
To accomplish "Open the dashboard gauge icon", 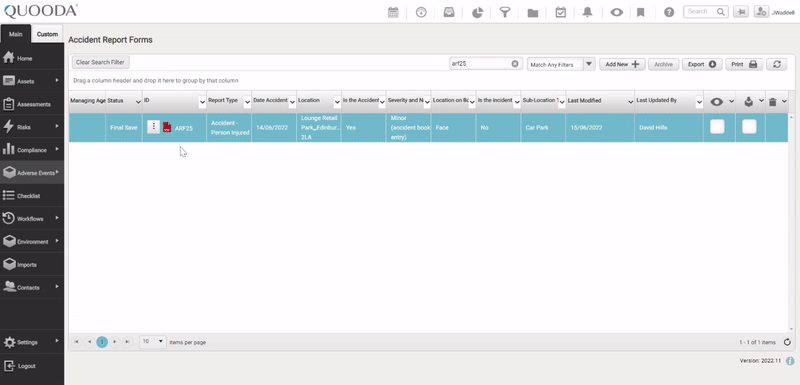I will click(x=421, y=12).
